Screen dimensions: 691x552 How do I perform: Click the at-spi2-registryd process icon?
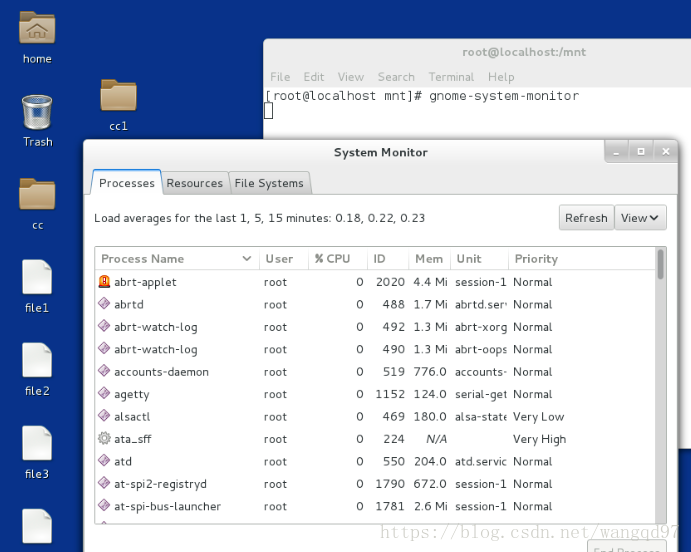pyautogui.click(x=104, y=483)
